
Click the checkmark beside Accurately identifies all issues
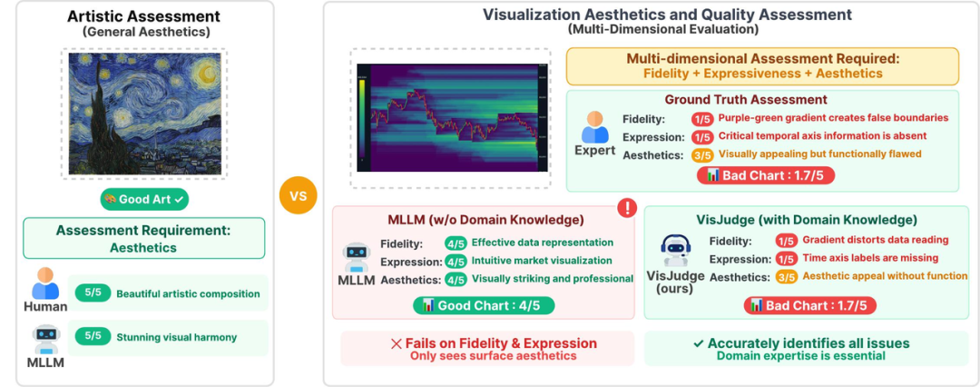tap(697, 343)
